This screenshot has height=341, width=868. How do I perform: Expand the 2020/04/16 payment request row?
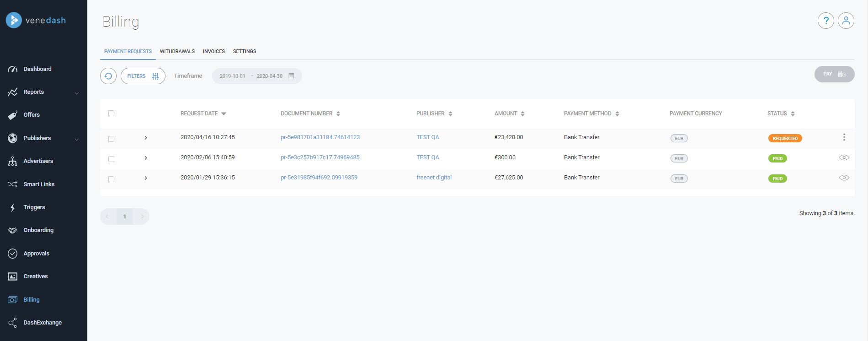[x=146, y=138]
